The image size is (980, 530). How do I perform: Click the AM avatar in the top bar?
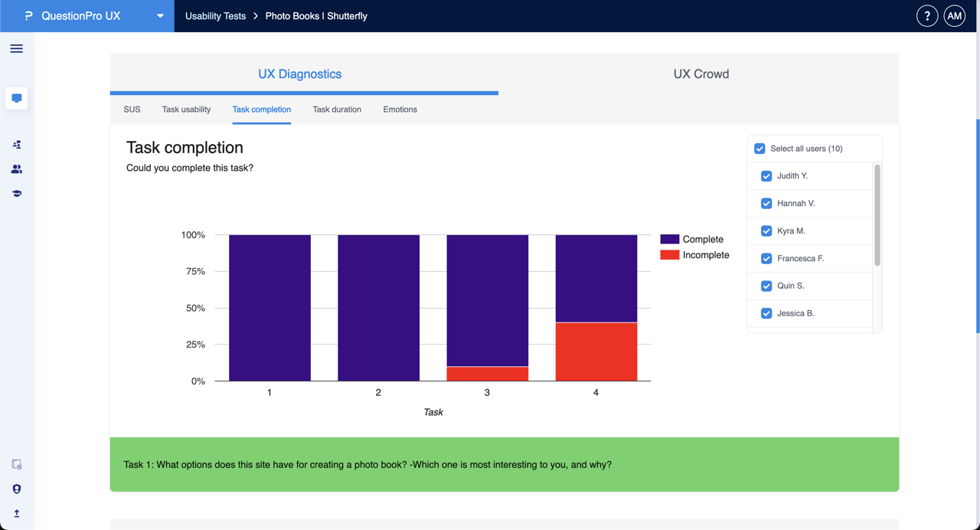pyautogui.click(x=954, y=15)
